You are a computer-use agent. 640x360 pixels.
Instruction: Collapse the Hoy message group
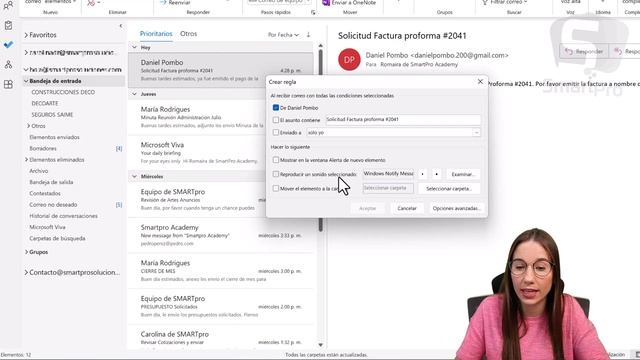(x=135, y=47)
